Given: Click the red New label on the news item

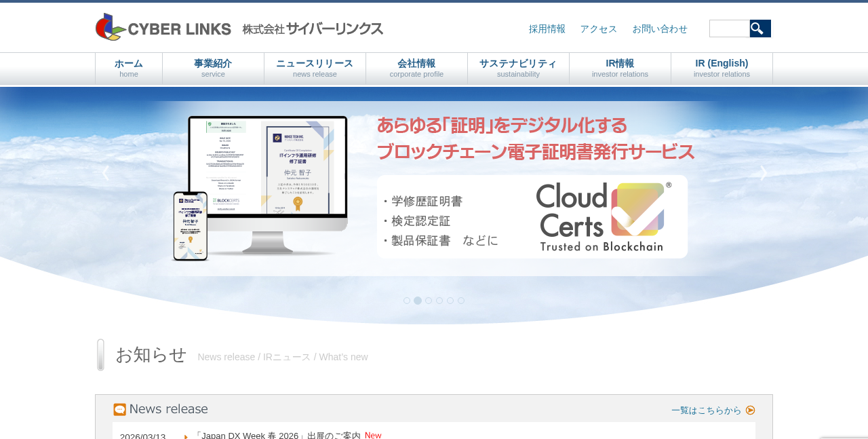Looking at the screenshot, I should pos(373,435).
